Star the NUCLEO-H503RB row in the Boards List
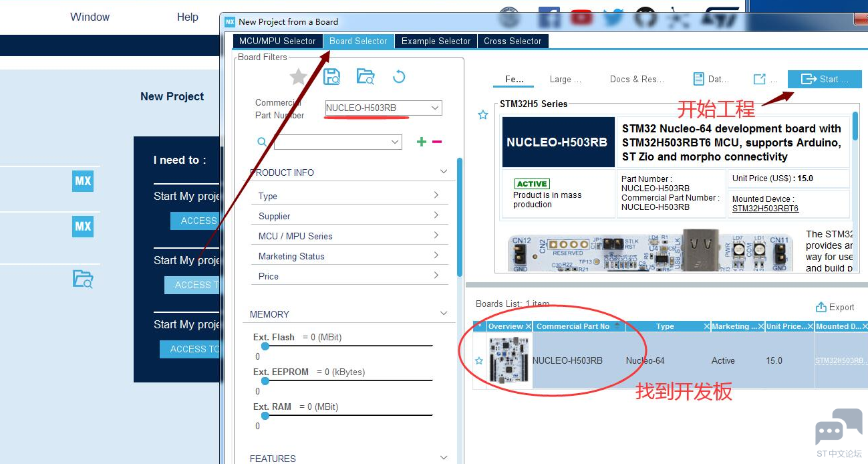The image size is (868, 464). pyautogui.click(x=478, y=361)
